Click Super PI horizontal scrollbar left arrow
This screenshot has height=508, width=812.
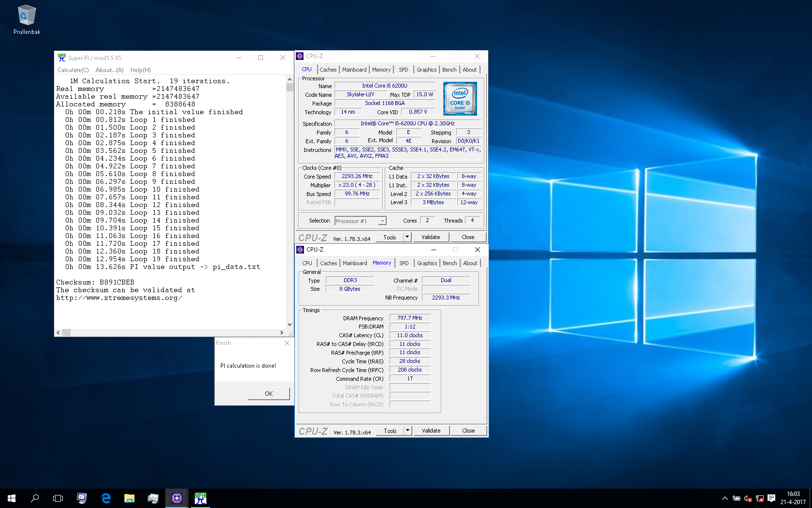click(x=58, y=333)
